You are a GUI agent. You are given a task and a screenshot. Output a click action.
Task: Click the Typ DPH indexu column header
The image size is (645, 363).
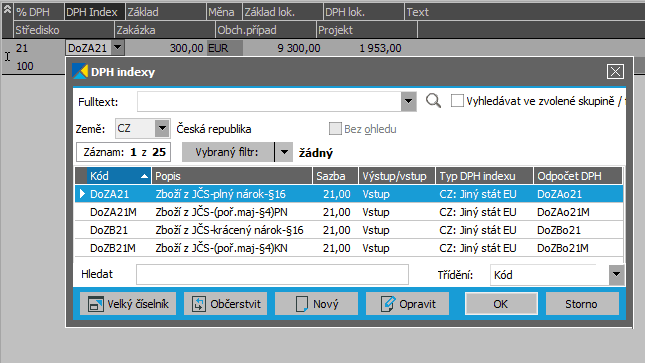pyautogui.click(x=485, y=176)
